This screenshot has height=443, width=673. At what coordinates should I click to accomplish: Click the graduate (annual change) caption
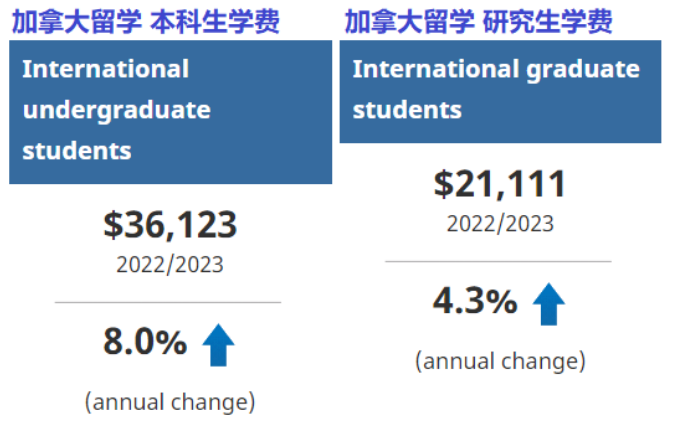coord(500,361)
